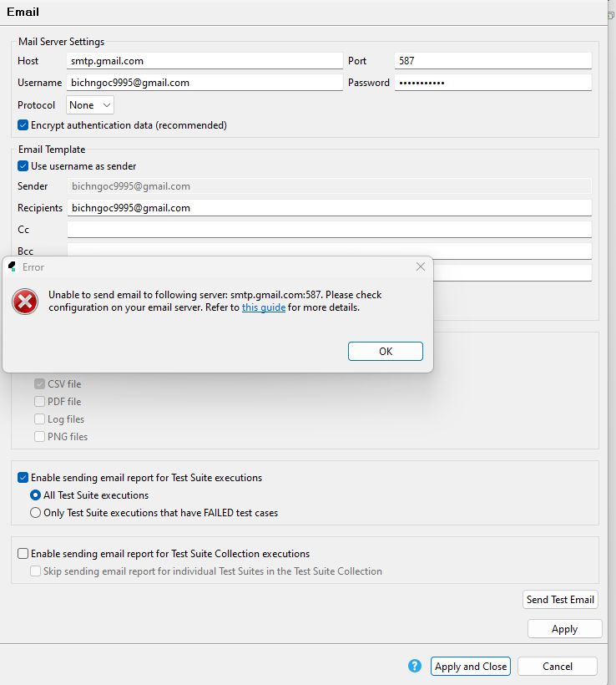Close the Error dialog with X
The height and width of the screenshot is (685, 616).
(421, 266)
